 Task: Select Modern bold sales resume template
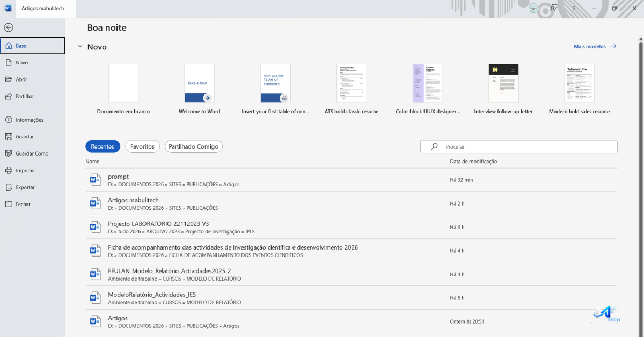pyautogui.click(x=580, y=89)
